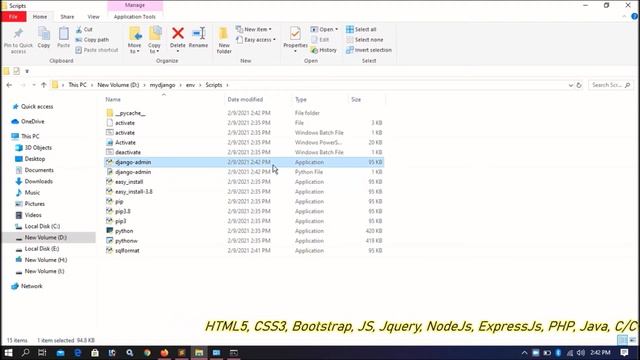Open the Application Tools tab
The height and width of the screenshot is (360, 640).
pyautogui.click(x=135, y=17)
